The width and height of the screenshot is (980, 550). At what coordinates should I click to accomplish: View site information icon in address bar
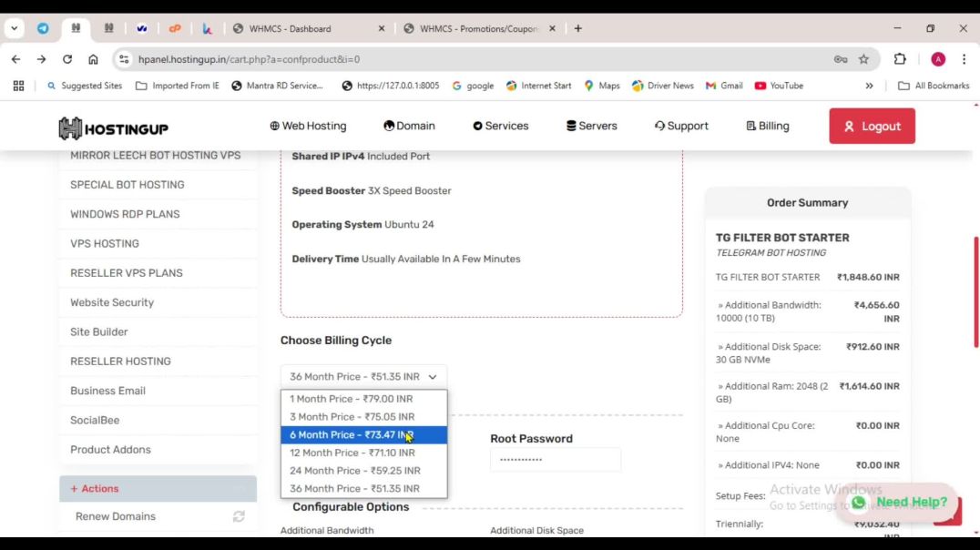[x=124, y=59]
